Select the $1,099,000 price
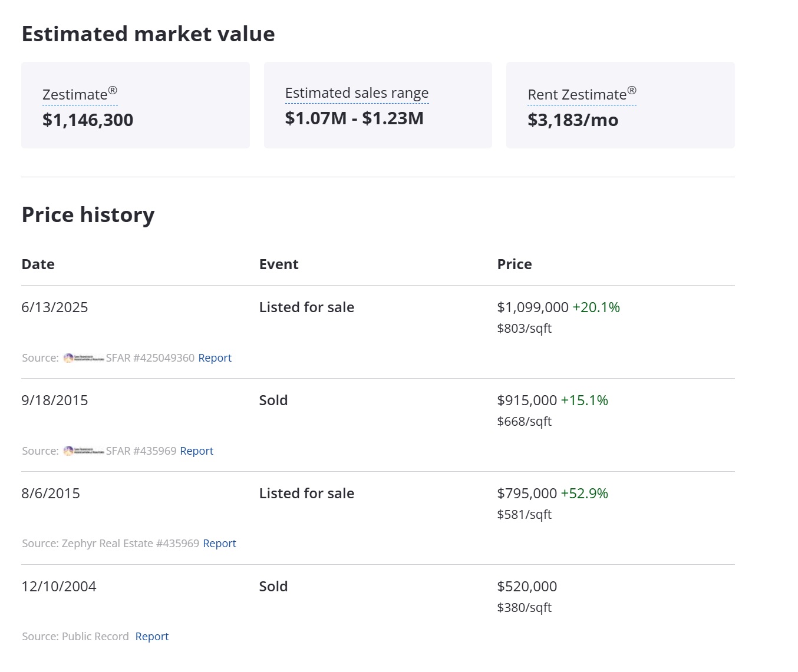798x672 pixels. click(533, 307)
